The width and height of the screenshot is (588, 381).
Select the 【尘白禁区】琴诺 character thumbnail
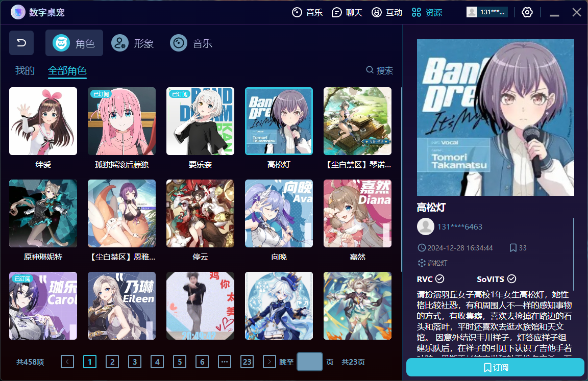tap(357, 121)
